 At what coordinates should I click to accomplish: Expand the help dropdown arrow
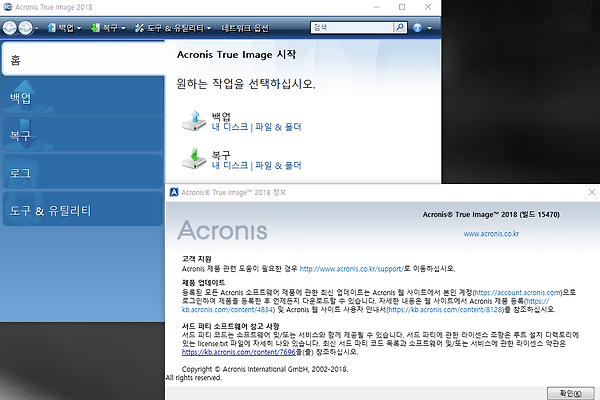(x=430, y=28)
